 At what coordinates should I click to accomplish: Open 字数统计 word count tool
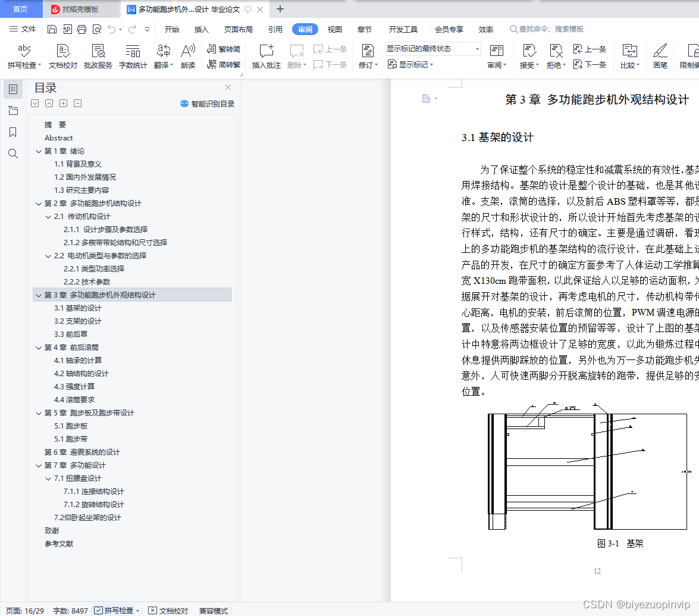[133, 56]
